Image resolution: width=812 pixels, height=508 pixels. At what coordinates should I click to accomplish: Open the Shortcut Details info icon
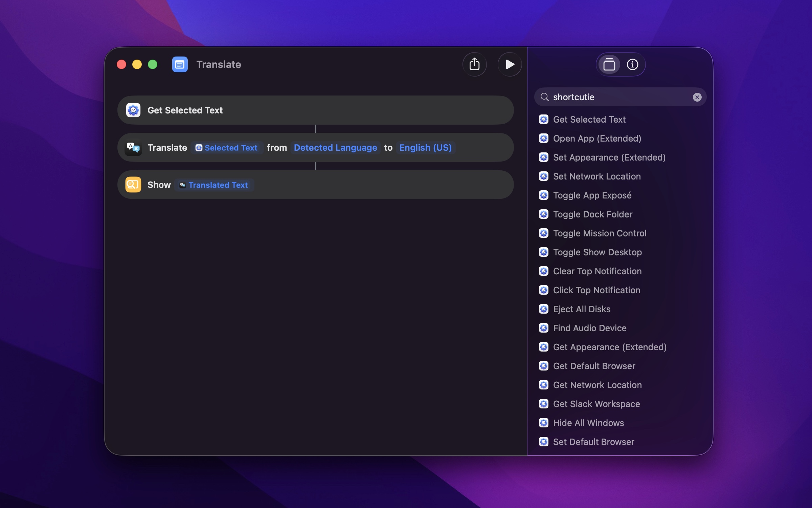(632, 64)
